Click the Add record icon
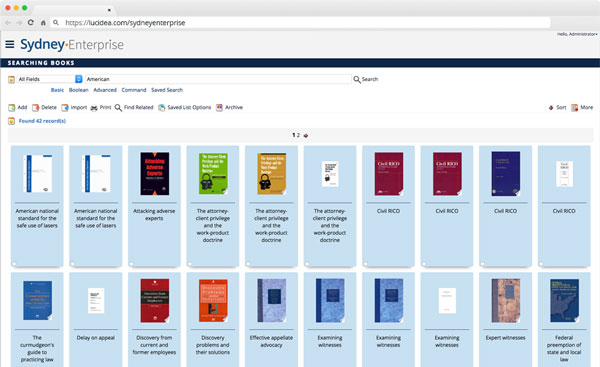600x367 pixels. [12, 108]
